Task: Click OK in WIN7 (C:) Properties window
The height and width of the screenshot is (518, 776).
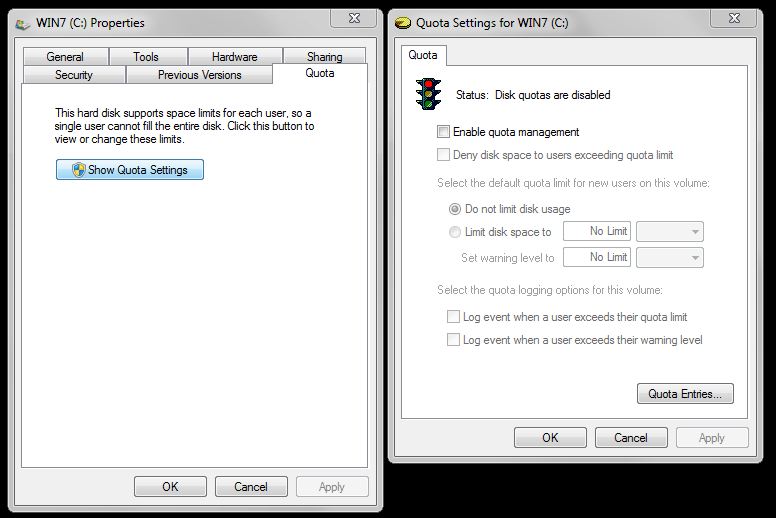Action: (x=170, y=487)
